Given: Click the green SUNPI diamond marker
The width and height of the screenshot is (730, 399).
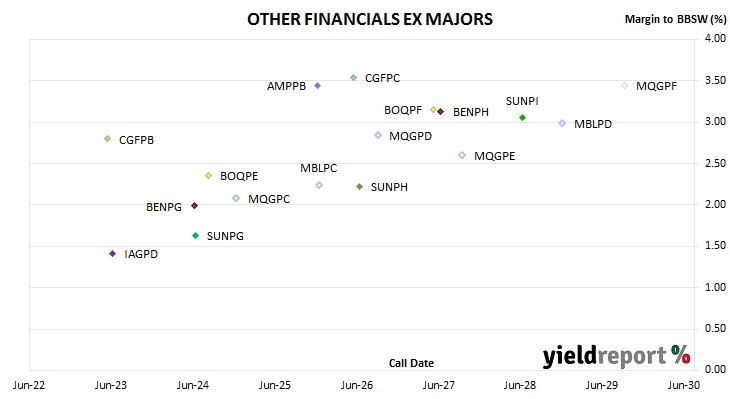Looking at the screenshot, I should [x=522, y=118].
